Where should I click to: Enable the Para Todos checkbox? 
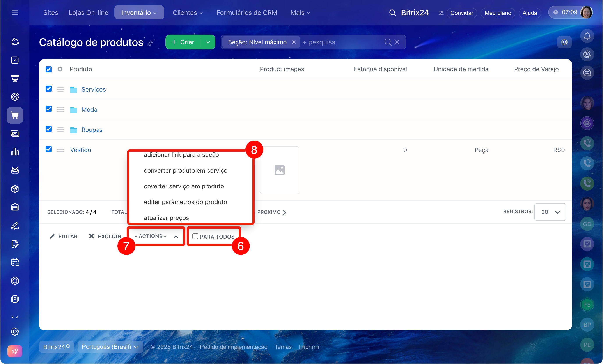coord(195,236)
